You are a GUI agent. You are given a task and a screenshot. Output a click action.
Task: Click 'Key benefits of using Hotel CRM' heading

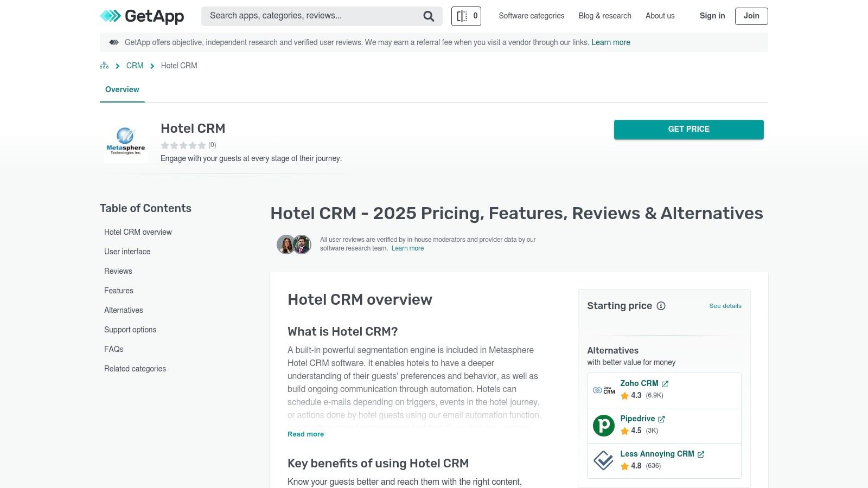click(x=378, y=464)
